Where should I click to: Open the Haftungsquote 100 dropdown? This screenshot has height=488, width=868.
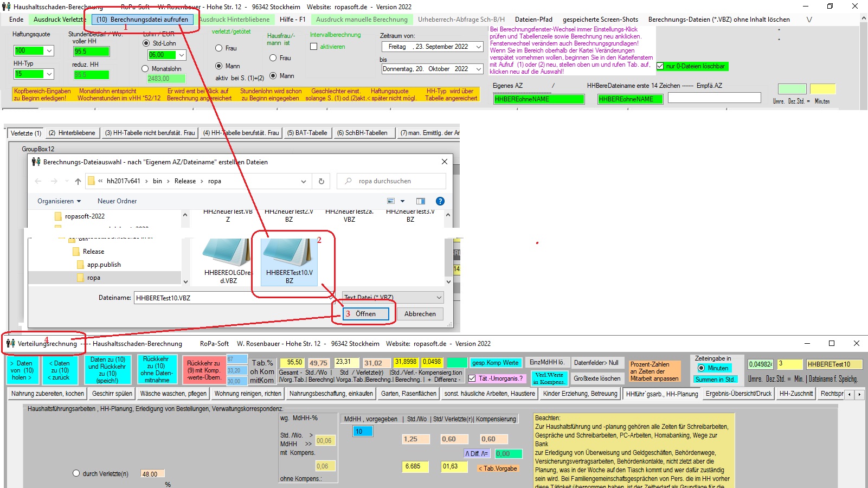click(49, 51)
